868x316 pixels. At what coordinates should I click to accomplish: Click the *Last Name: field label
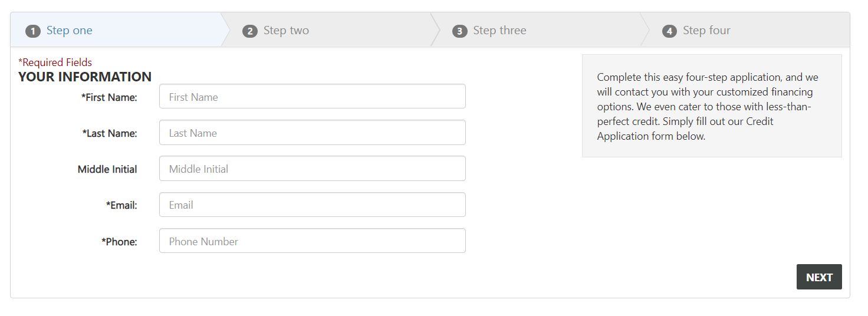click(110, 133)
